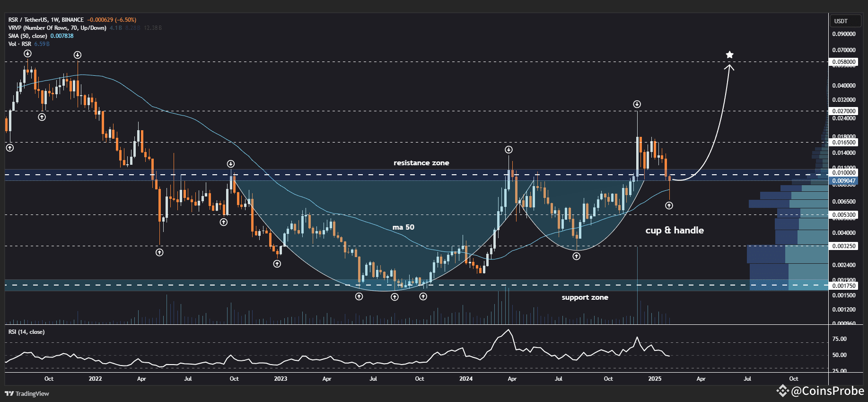Screen dimensions: 868x402
Task: Select the RSI (14, close) indicator legend
Action: tap(26, 332)
